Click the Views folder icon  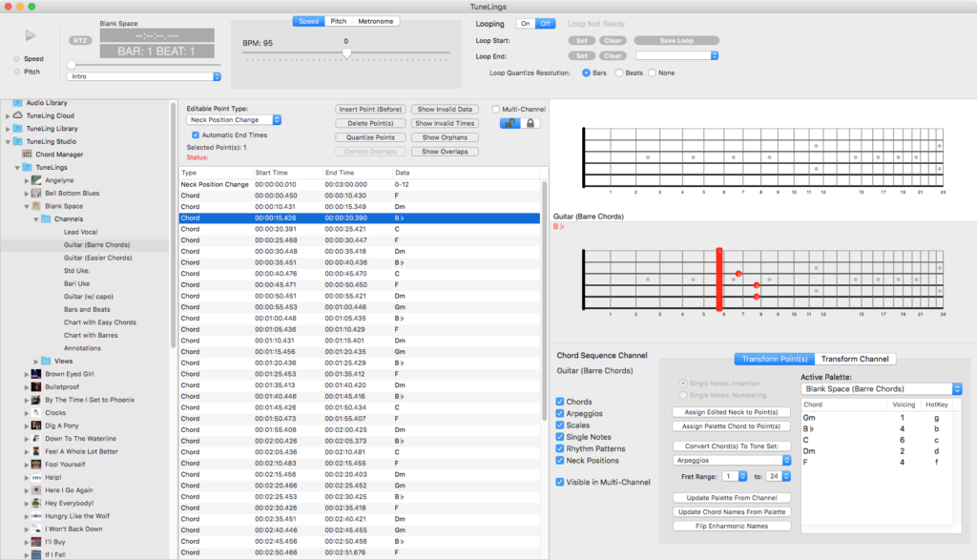pos(46,361)
